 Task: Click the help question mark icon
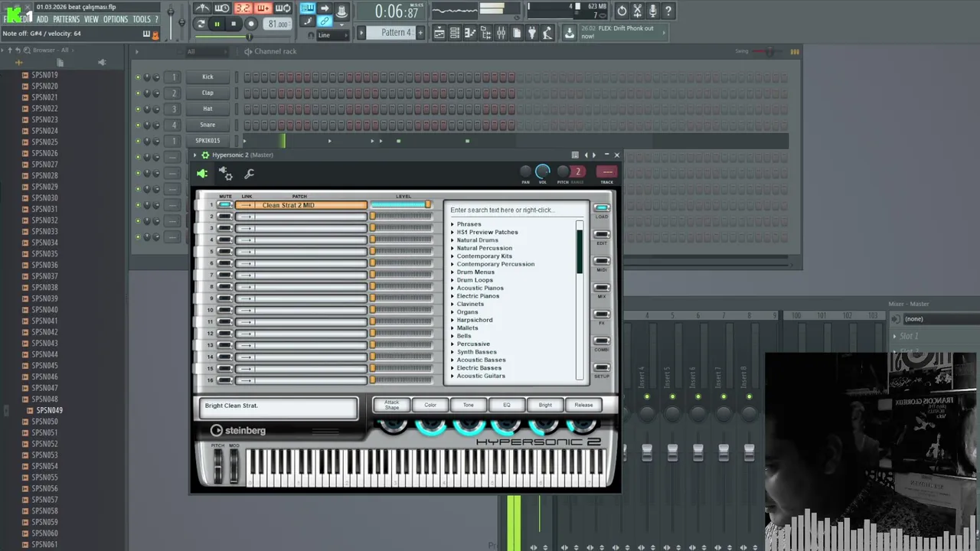point(668,11)
